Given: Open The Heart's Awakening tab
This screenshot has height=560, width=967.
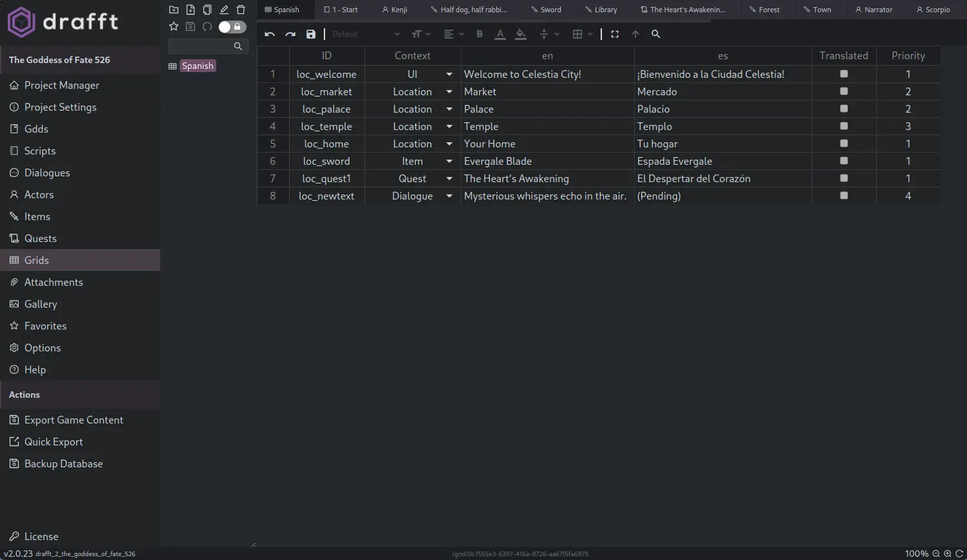Looking at the screenshot, I should pyautogui.click(x=684, y=9).
